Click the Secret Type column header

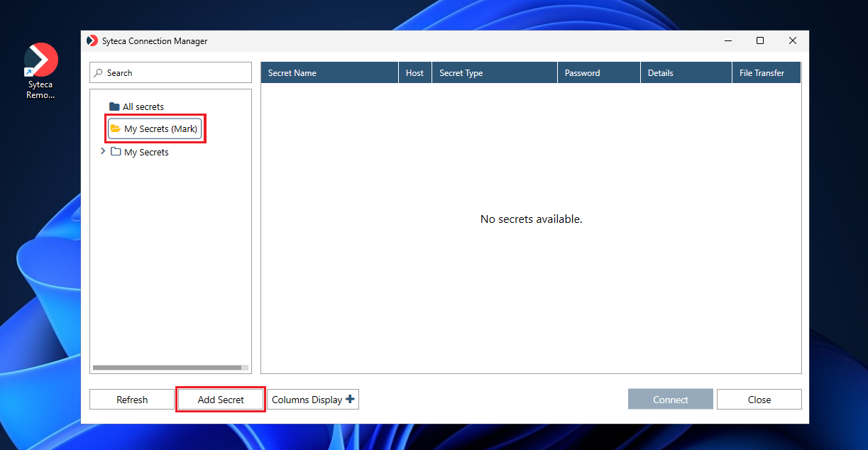tap(494, 73)
